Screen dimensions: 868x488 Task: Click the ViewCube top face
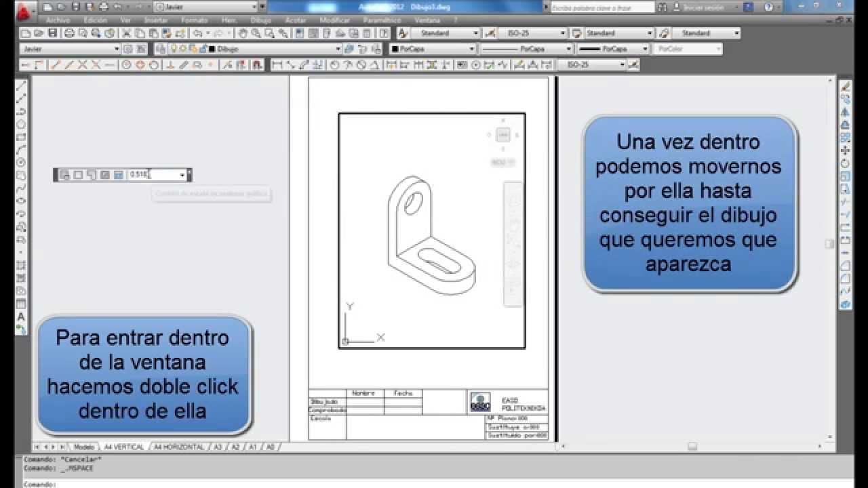pyautogui.click(x=503, y=135)
